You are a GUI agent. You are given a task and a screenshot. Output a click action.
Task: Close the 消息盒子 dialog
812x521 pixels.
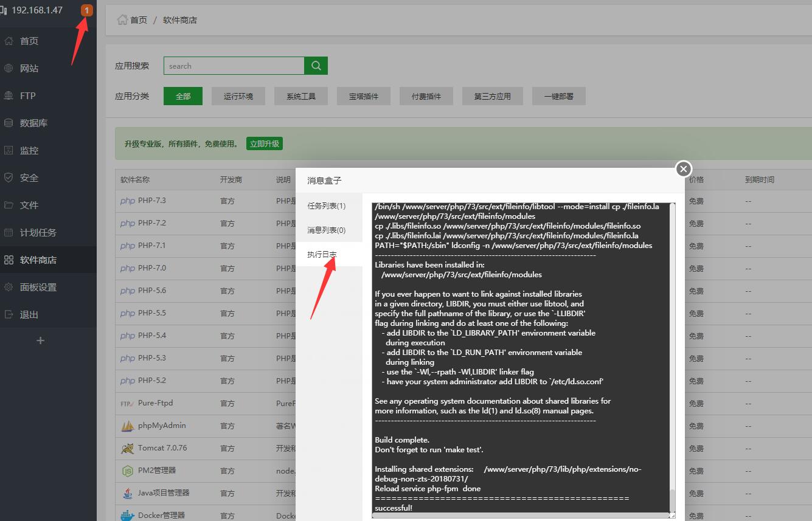[x=684, y=169]
